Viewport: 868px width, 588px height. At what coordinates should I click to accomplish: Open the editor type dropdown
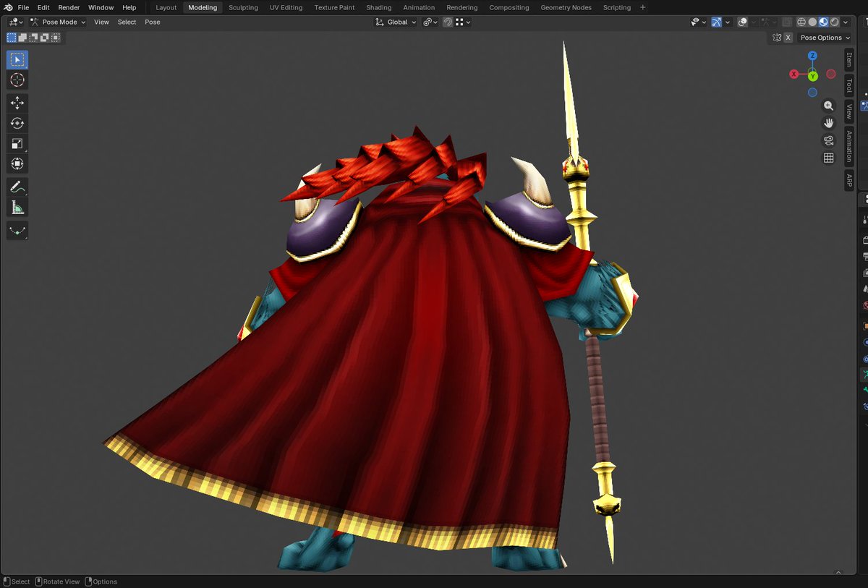pos(15,22)
